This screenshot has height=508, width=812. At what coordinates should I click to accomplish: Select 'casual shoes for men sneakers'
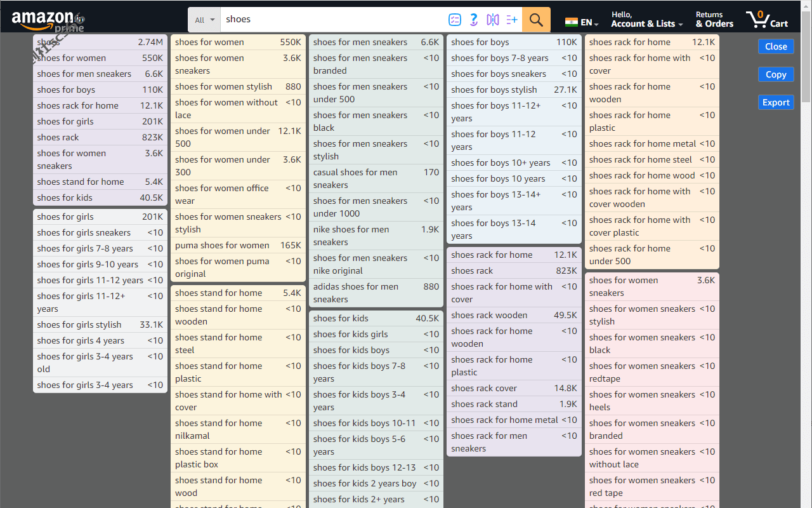(x=376, y=178)
